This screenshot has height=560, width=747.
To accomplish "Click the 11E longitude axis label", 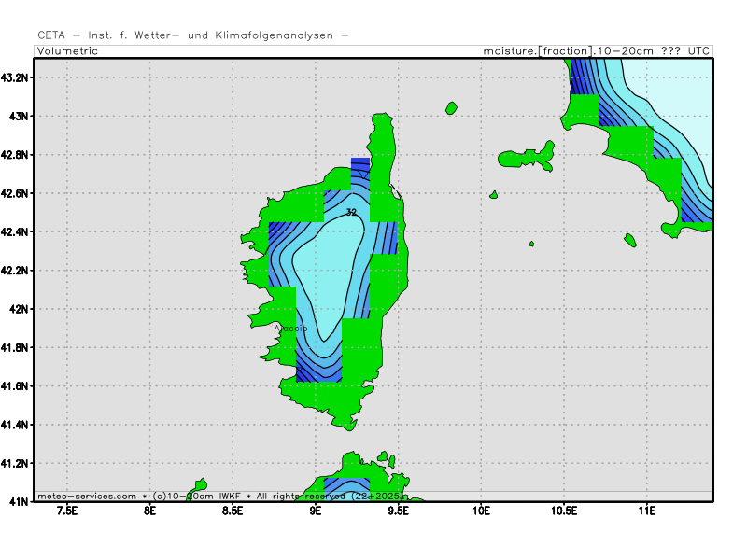I will pyautogui.click(x=646, y=511).
